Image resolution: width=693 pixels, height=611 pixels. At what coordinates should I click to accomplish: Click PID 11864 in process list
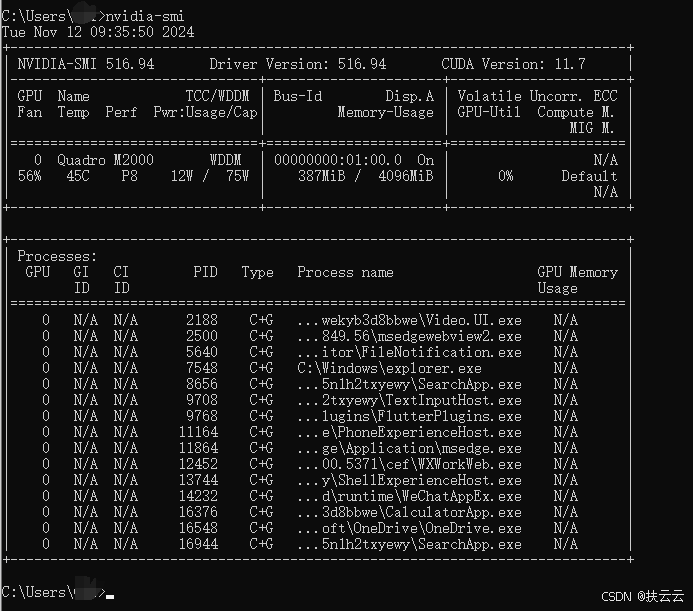pos(198,448)
